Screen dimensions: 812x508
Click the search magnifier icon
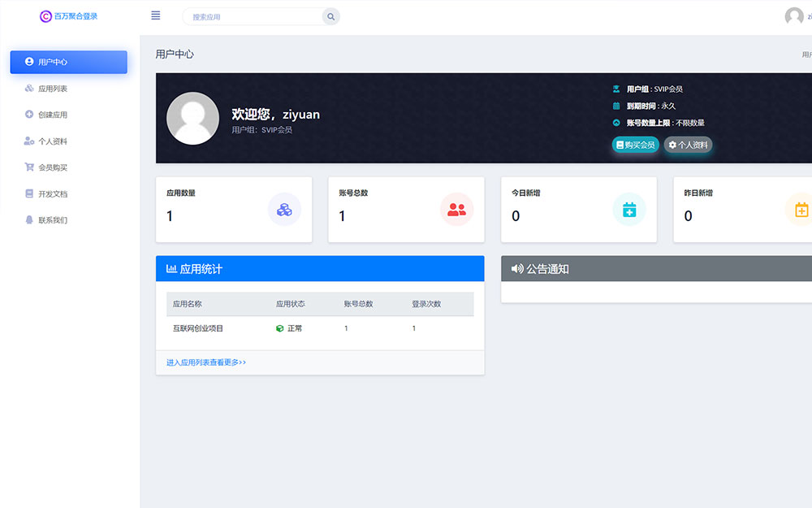[x=330, y=16]
